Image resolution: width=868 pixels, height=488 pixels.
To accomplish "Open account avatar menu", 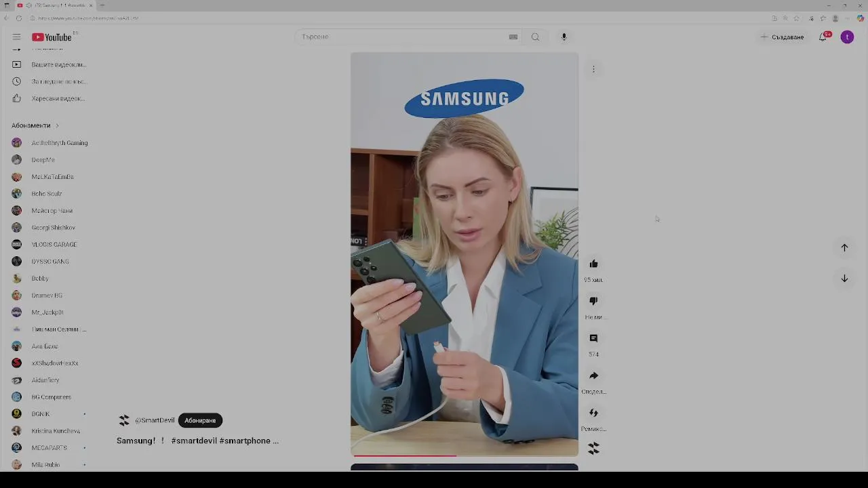I will click(x=847, y=37).
